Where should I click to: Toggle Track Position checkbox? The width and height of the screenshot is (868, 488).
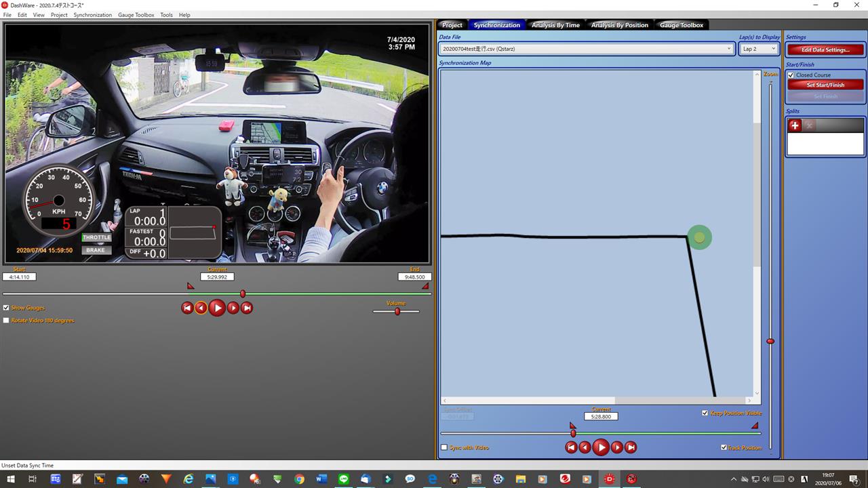(x=724, y=447)
